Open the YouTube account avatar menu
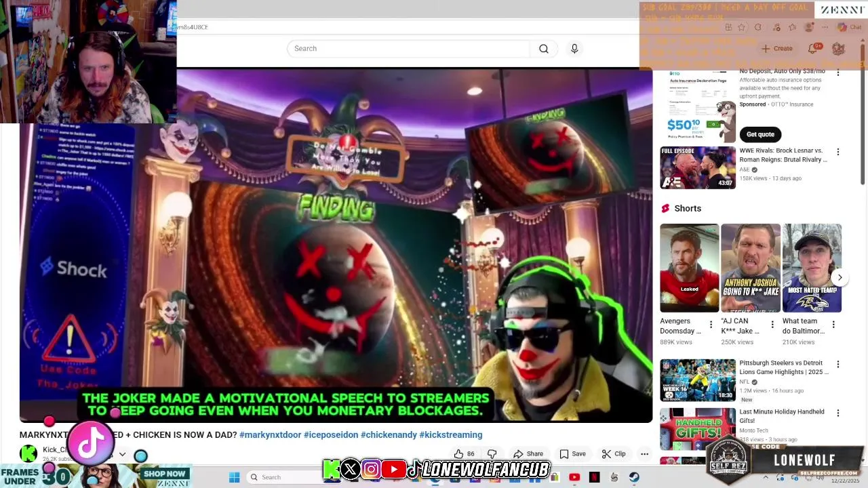 click(838, 49)
